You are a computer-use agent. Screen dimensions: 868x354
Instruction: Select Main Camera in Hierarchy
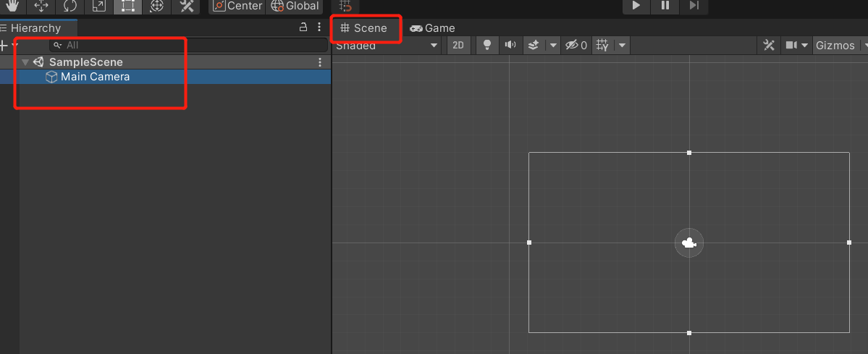pyautogui.click(x=166, y=77)
